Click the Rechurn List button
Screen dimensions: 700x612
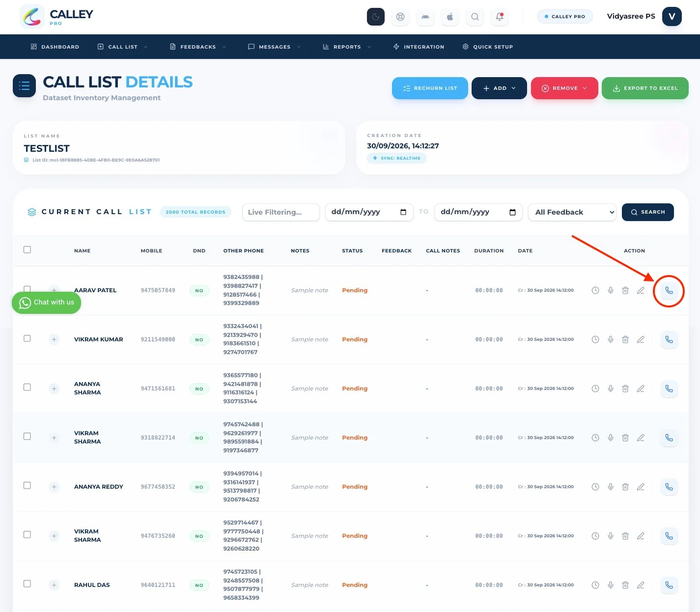click(430, 88)
